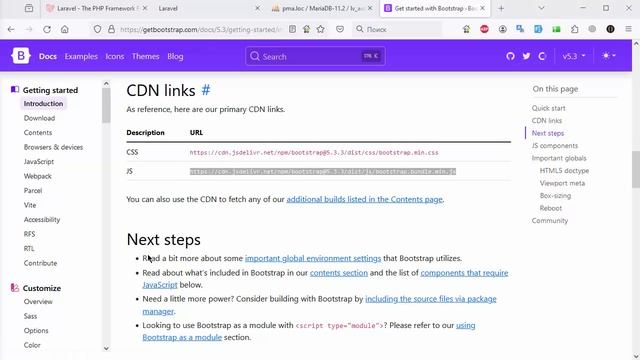Click the anchor # link beside CDN links heading
The width and height of the screenshot is (640, 360).
(206, 90)
